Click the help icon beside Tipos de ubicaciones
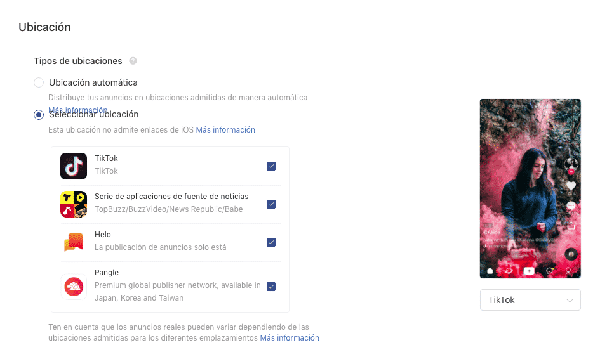This screenshot has height=364, width=607. pos(133,61)
